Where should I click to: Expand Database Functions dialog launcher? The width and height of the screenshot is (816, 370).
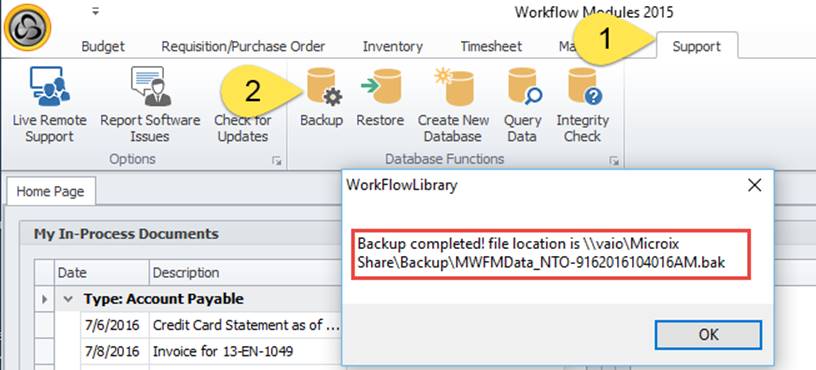[x=614, y=161]
